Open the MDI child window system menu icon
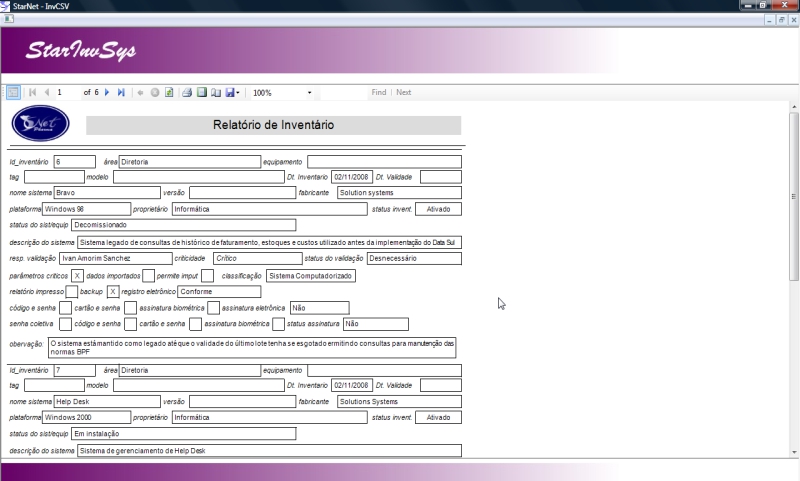This screenshot has height=481, width=800. pos(8,19)
